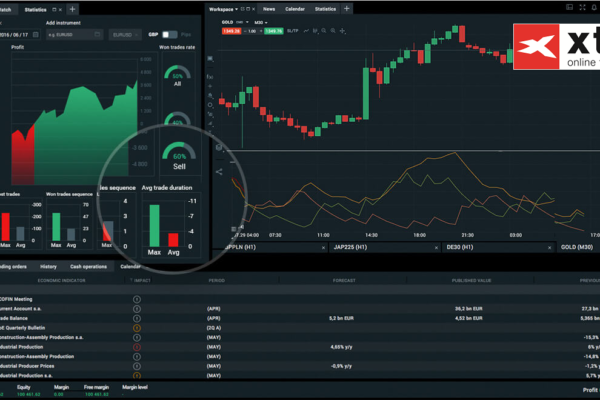Add a new tab in left panel
This screenshot has height=400, width=600.
(x=72, y=9)
